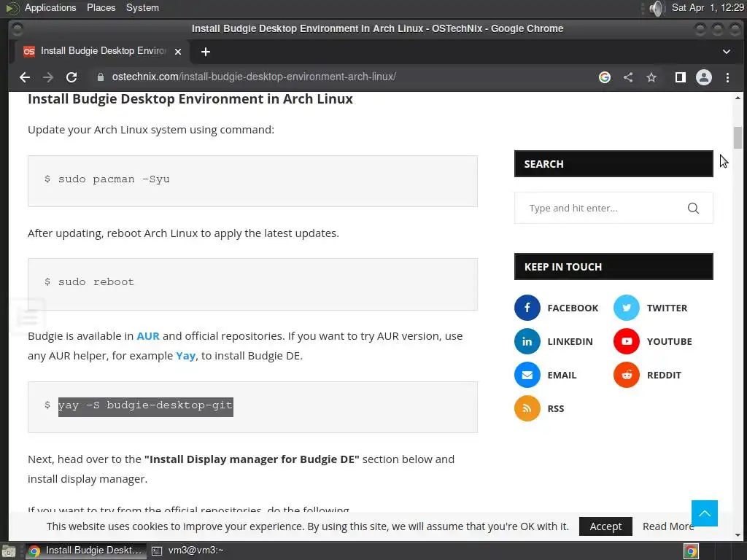This screenshot has height=560, width=747.
Task: Open Email contact icon
Action: coord(527,375)
